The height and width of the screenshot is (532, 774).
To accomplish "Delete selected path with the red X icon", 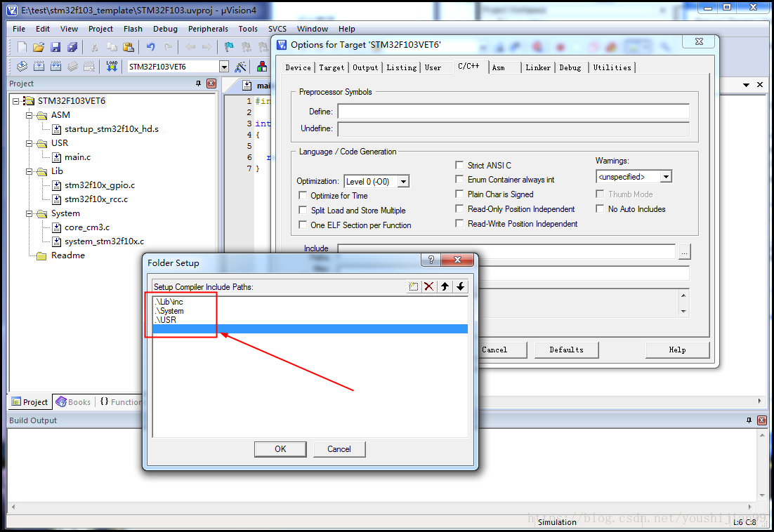I will click(x=429, y=286).
